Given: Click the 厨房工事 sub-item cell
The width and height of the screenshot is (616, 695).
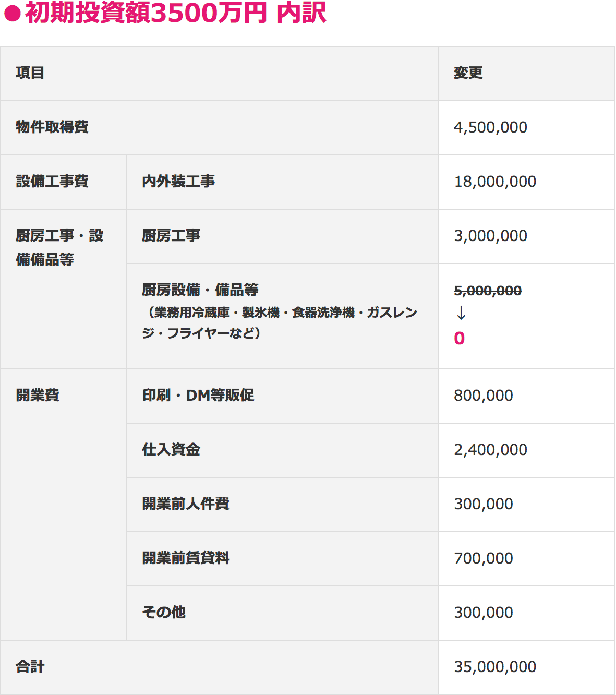Looking at the screenshot, I should pyautogui.click(x=171, y=236).
